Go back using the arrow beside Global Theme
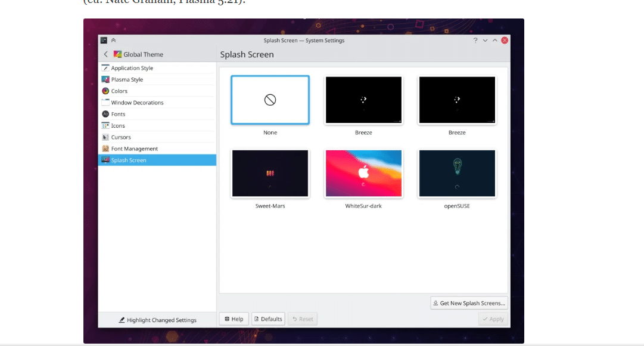 point(106,54)
